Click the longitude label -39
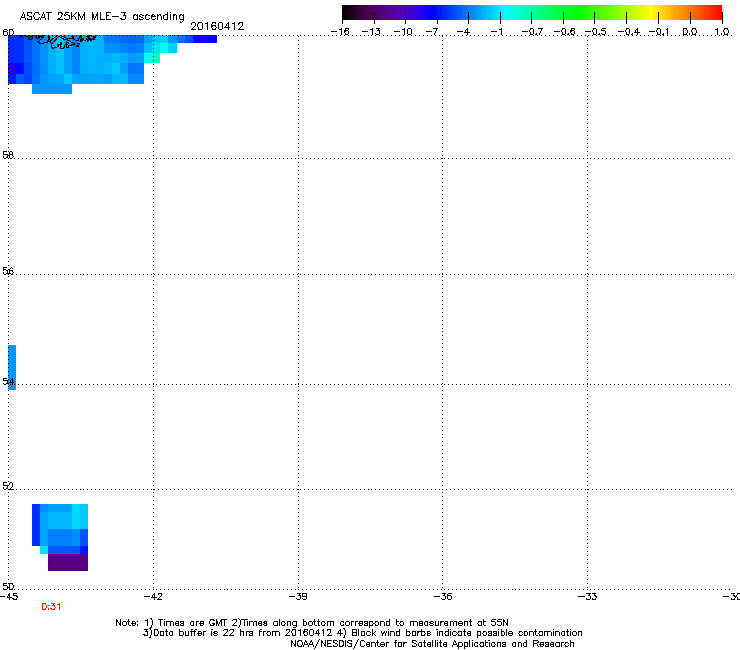740x650 pixels. (x=298, y=597)
